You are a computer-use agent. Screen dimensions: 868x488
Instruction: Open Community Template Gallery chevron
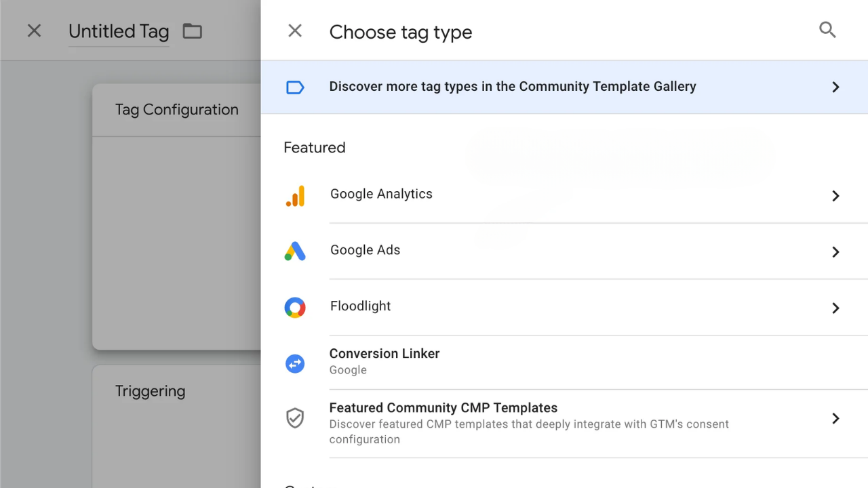click(x=835, y=87)
